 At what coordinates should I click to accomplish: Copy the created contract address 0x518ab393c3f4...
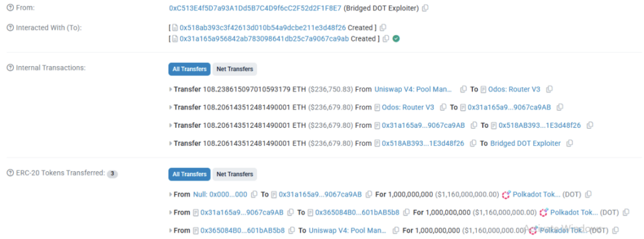(x=383, y=28)
